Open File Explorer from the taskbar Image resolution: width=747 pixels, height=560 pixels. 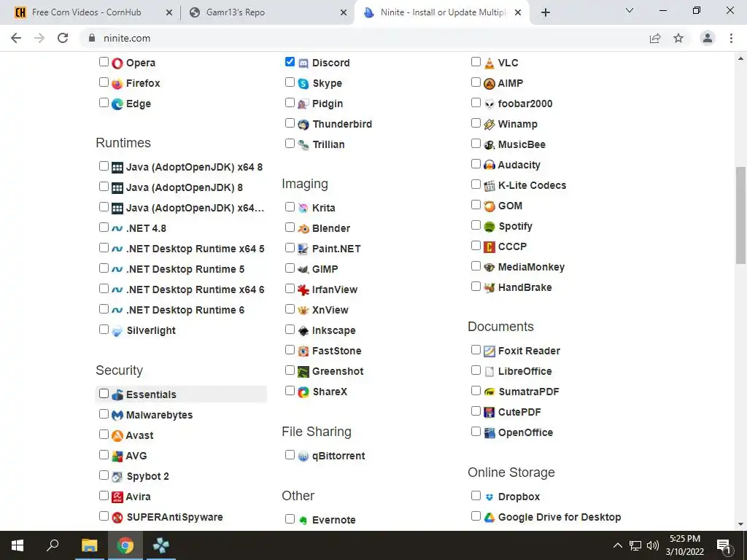pos(89,545)
